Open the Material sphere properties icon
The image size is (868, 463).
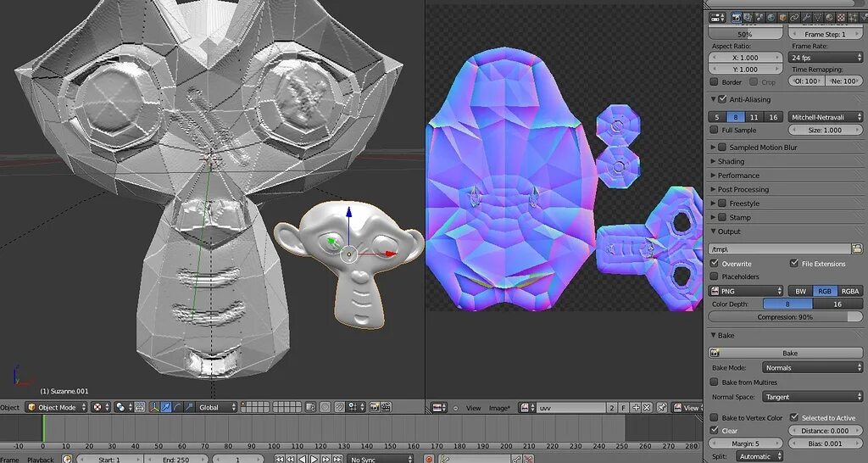pos(829,18)
